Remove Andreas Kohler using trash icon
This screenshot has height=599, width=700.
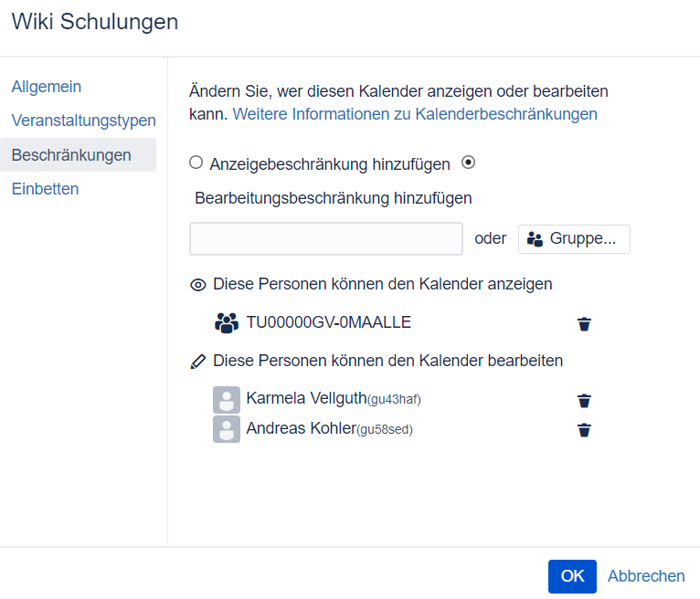click(x=585, y=430)
